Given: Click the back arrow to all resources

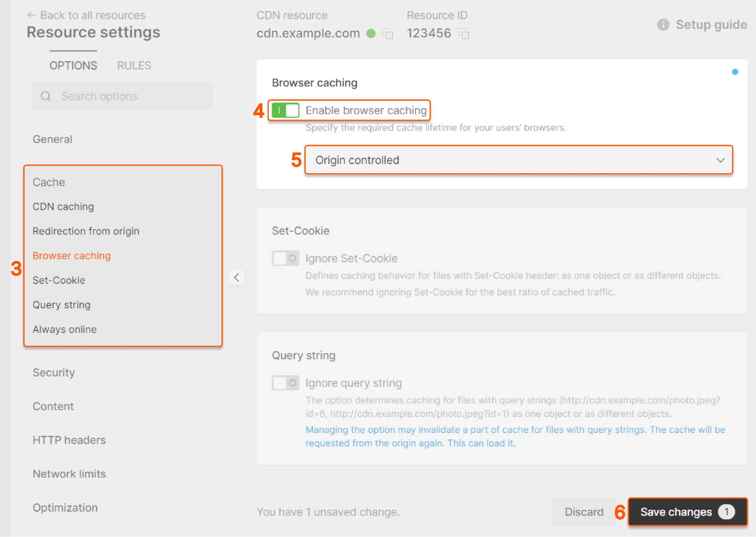Looking at the screenshot, I should pyautogui.click(x=32, y=15).
